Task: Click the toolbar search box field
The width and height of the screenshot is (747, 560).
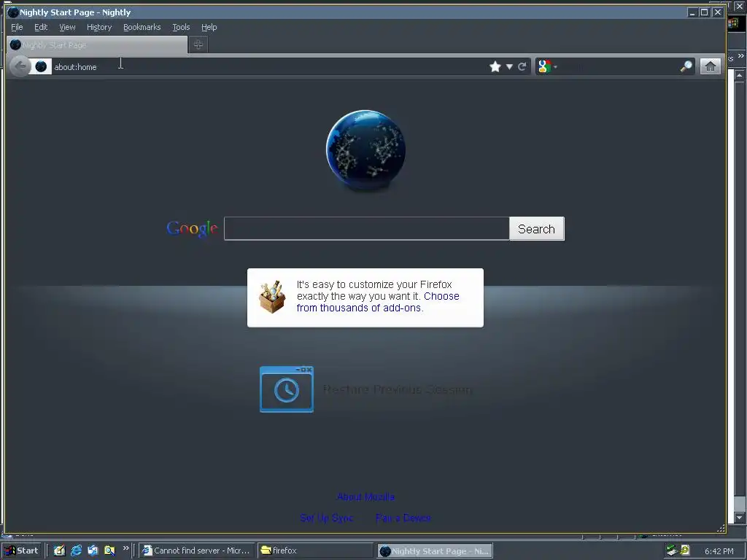Action: [619, 66]
